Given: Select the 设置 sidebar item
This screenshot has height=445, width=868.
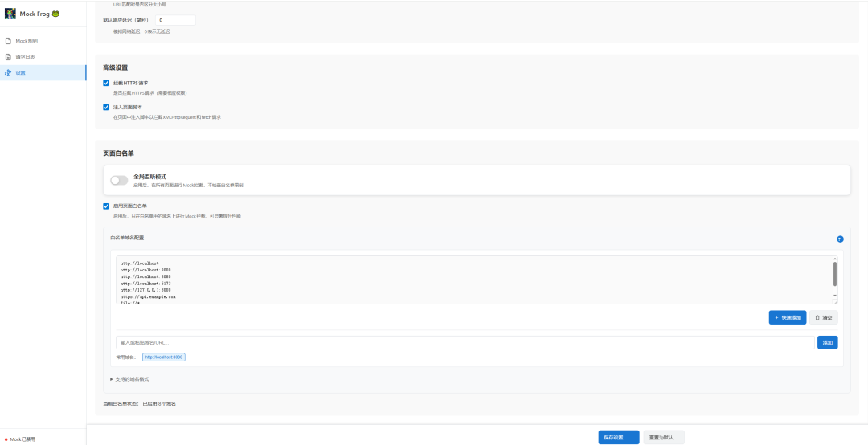Looking at the screenshot, I should [43, 72].
